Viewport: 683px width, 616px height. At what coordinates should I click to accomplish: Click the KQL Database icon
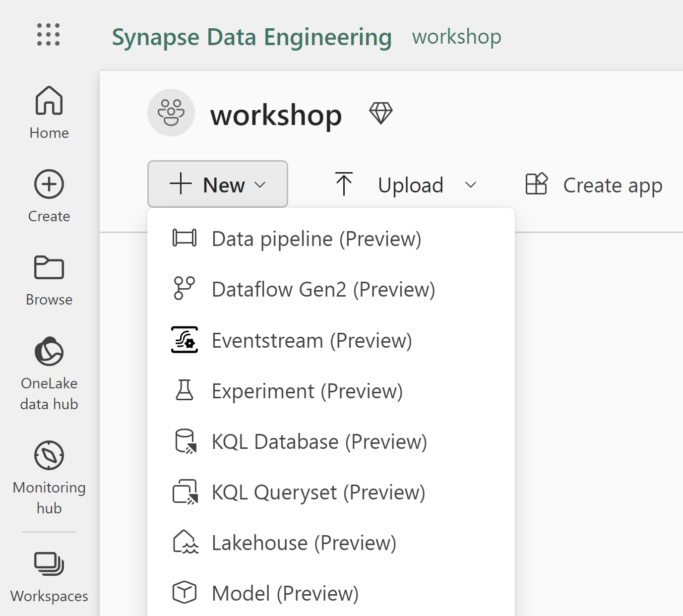tap(186, 441)
